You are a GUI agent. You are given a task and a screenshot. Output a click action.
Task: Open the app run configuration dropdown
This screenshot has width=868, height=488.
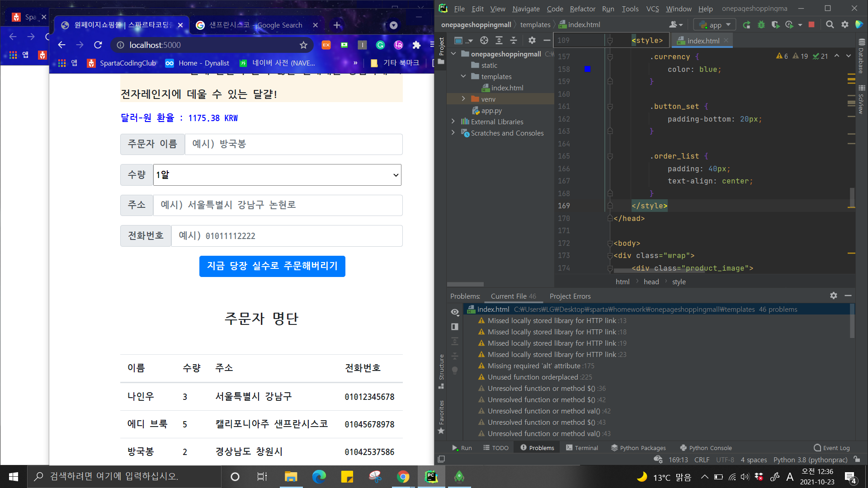(716, 25)
